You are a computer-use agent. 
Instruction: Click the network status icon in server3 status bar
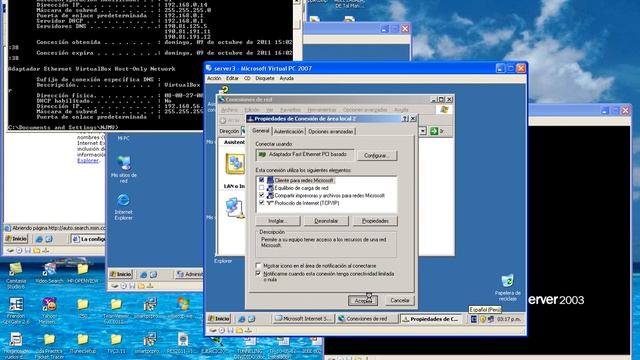(248, 330)
